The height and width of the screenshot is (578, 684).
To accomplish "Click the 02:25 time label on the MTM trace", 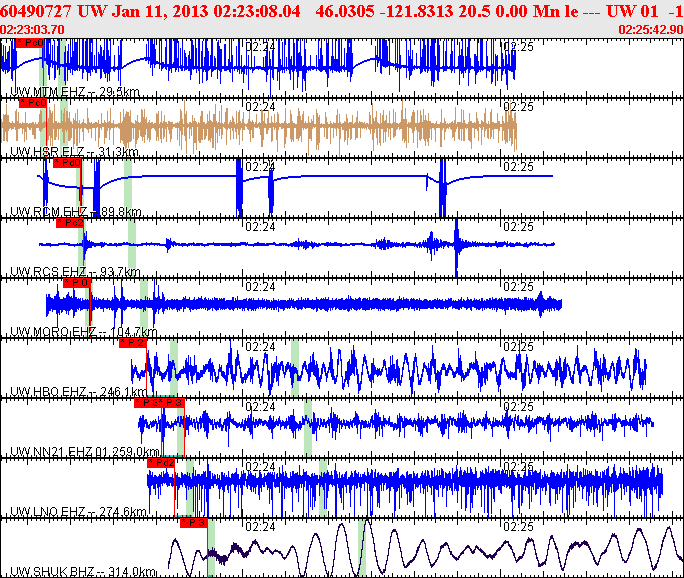I will 518,46.
